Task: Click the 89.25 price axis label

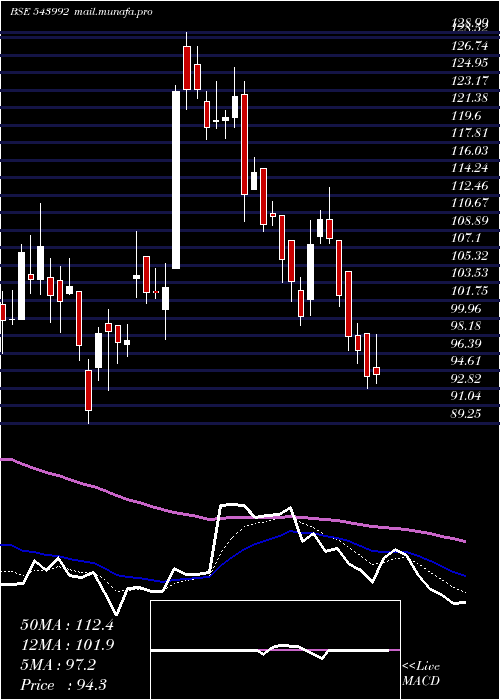Action: coord(467,413)
